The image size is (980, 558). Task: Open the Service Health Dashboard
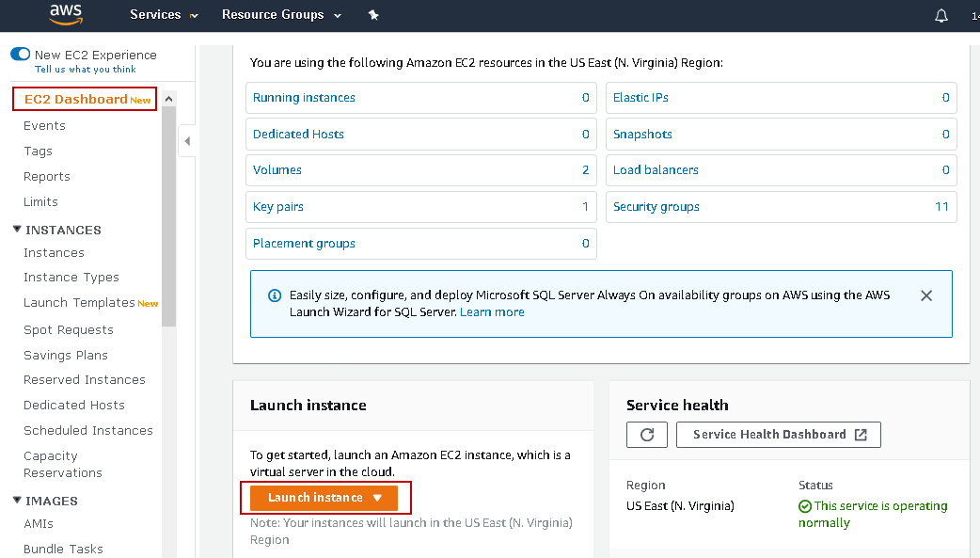click(778, 435)
